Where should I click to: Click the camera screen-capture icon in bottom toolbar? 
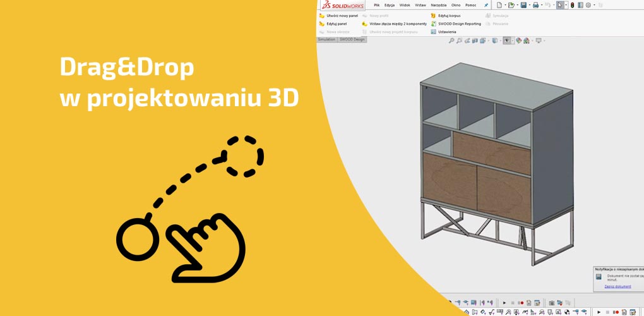point(552,303)
